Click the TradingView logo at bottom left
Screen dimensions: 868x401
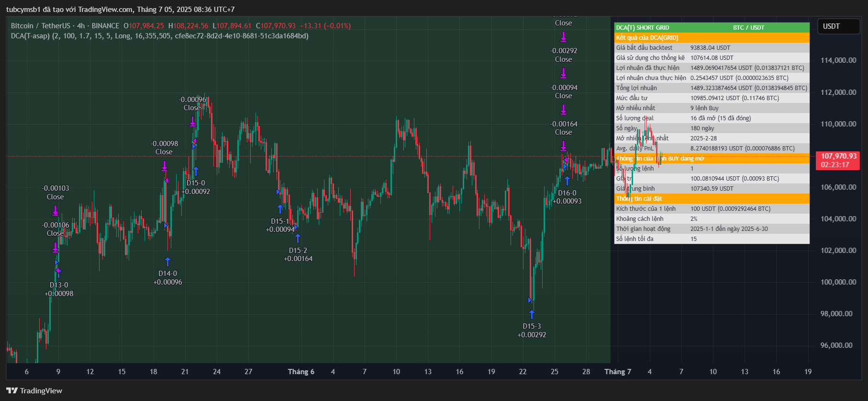point(34,390)
